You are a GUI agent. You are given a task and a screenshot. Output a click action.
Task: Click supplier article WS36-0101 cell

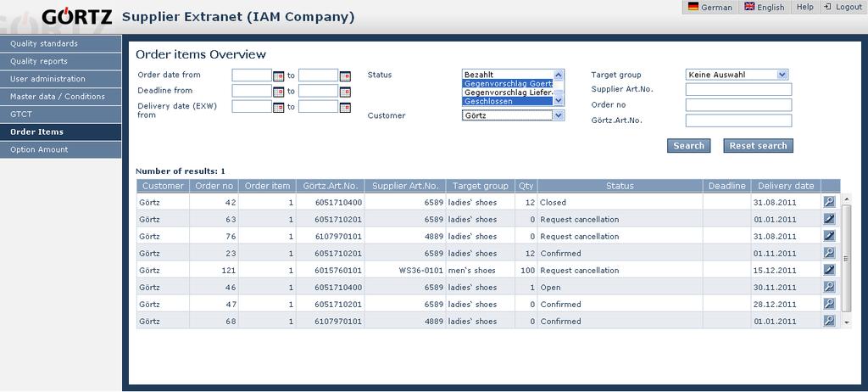coord(405,270)
